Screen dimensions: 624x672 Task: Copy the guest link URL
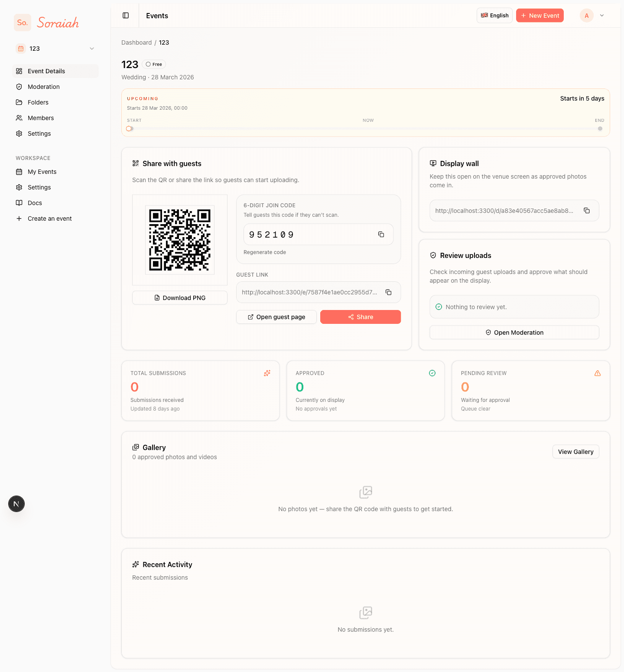pyautogui.click(x=388, y=292)
